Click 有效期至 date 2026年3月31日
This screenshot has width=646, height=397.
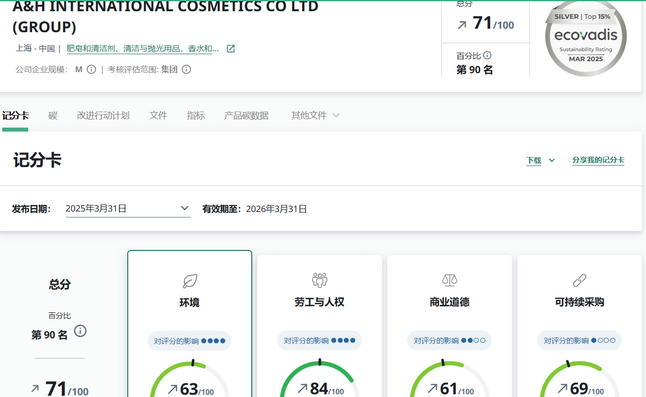276,209
